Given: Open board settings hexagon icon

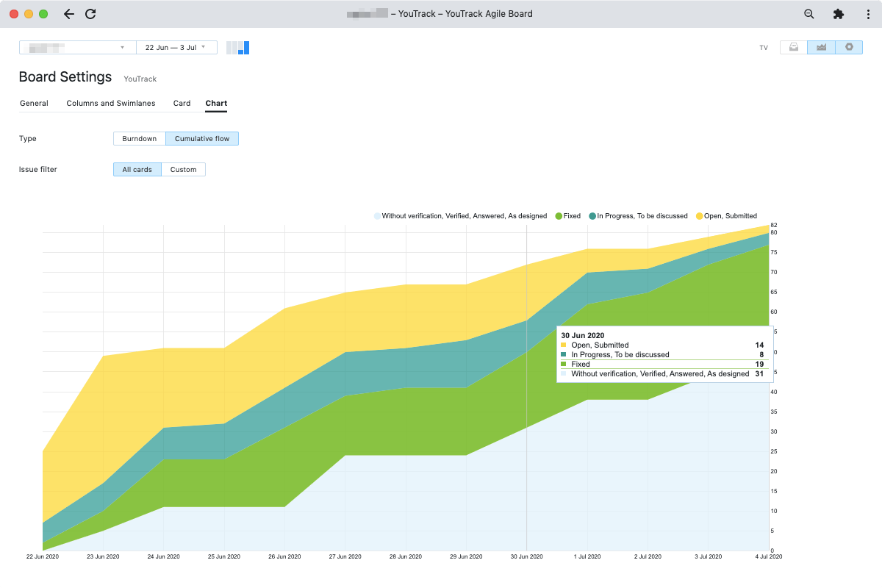Looking at the screenshot, I should click(849, 47).
